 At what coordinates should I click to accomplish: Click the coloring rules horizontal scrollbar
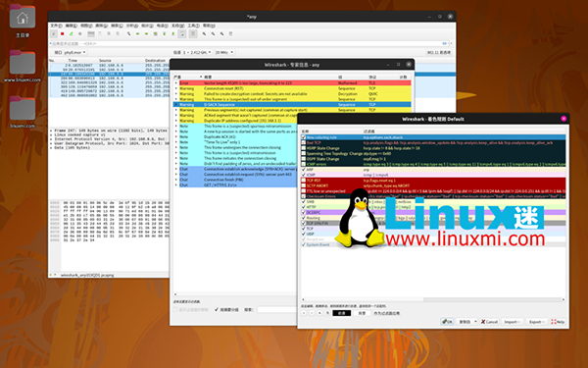pos(433,299)
